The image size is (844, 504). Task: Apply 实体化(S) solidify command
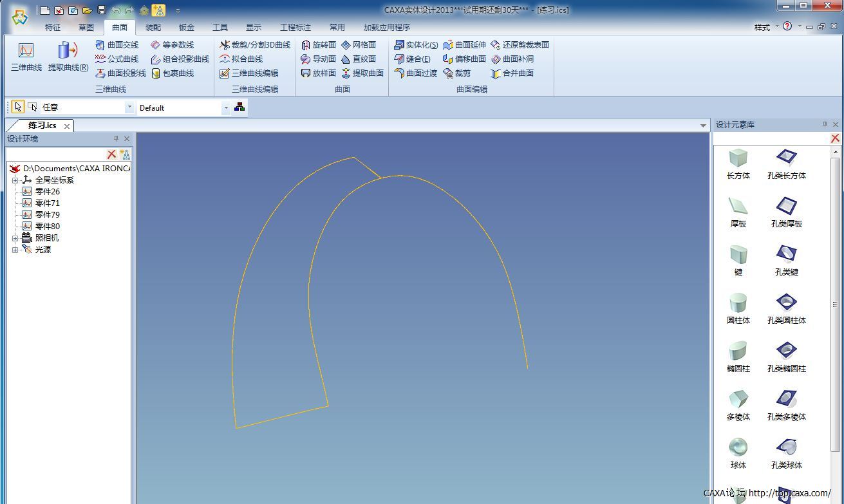[416, 45]
